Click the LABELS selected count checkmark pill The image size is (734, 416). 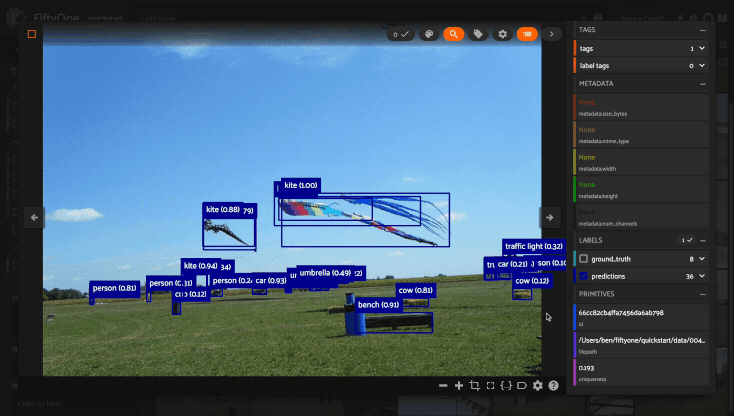[x=687, y=240]
